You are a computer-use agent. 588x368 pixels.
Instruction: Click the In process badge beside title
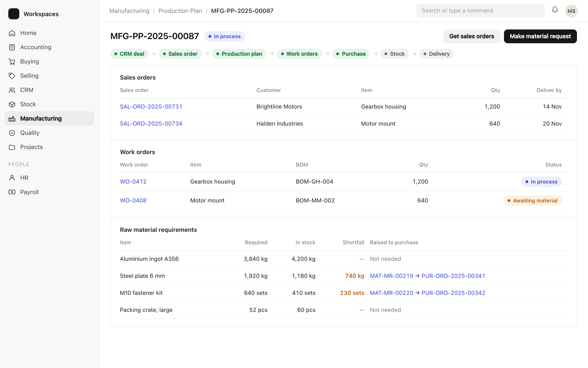pos(224,36)
